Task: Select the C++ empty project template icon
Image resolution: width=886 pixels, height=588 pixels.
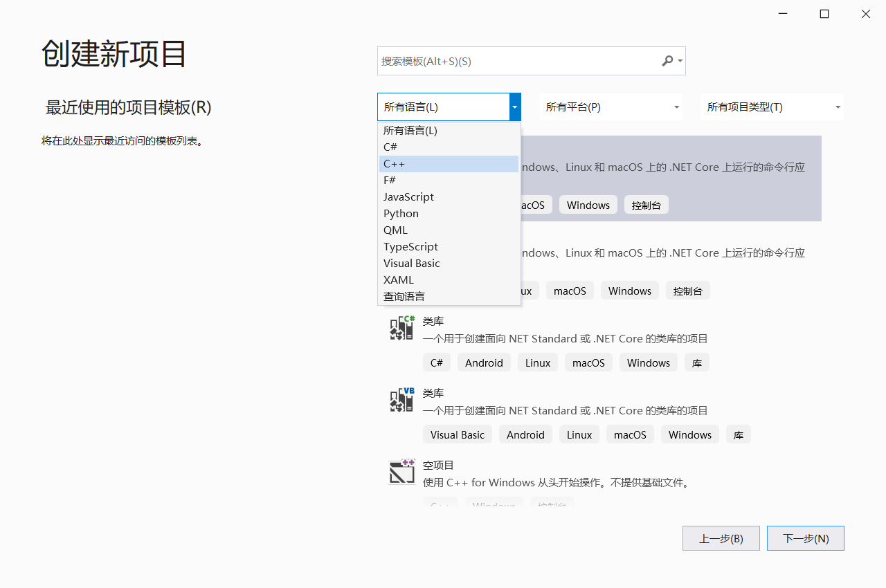Action: [x=401, y=472]
